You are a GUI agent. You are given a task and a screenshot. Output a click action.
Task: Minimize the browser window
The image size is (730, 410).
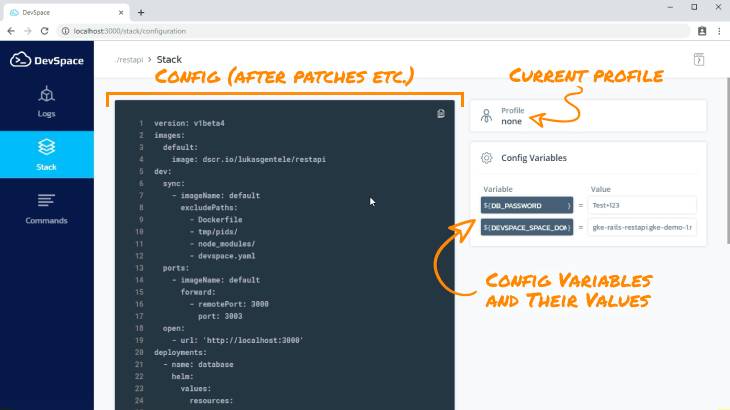pos(670,7)
